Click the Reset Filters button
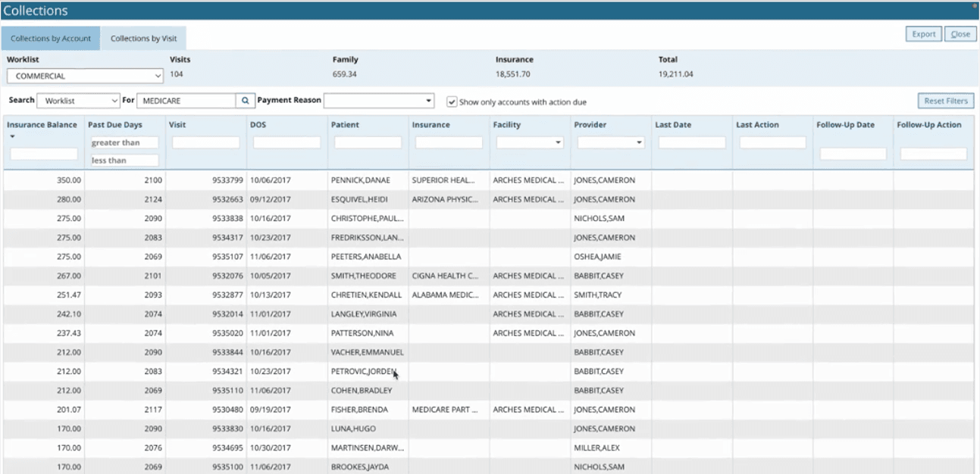This screenshot has width=980, height=474. 946,101
